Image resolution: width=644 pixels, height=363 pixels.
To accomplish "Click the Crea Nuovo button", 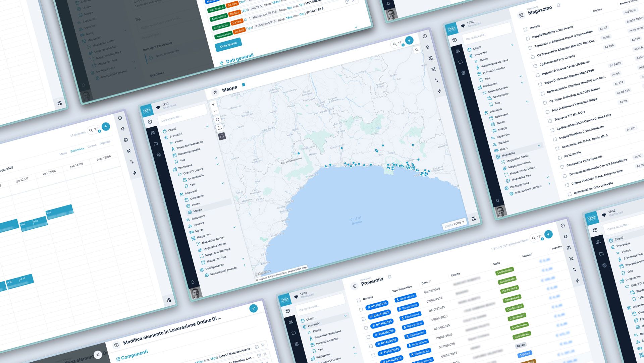I will pyautogui.click(x=228, y=45).
